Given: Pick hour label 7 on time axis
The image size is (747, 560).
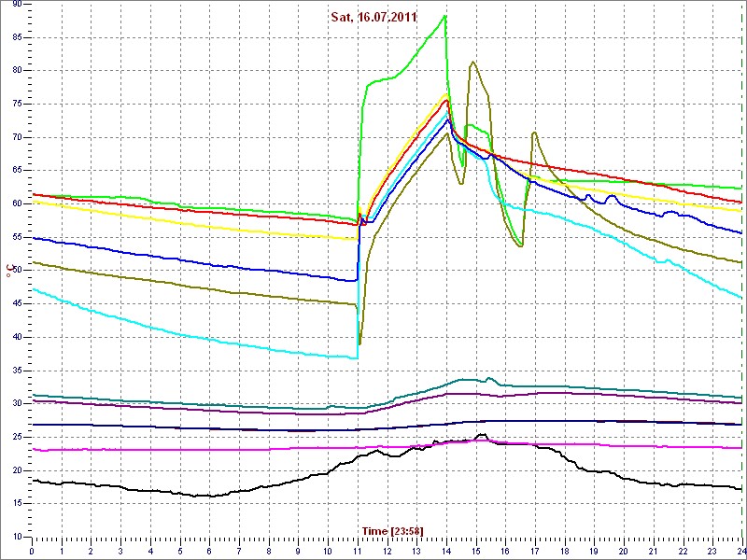Looking at the screenshot, I should pos(239,550).
